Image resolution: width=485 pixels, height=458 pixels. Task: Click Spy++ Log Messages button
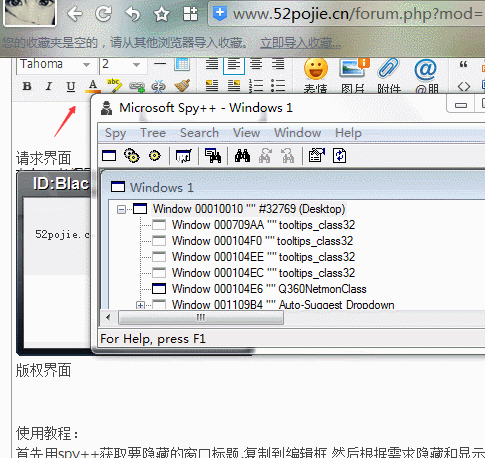point(184,156)
